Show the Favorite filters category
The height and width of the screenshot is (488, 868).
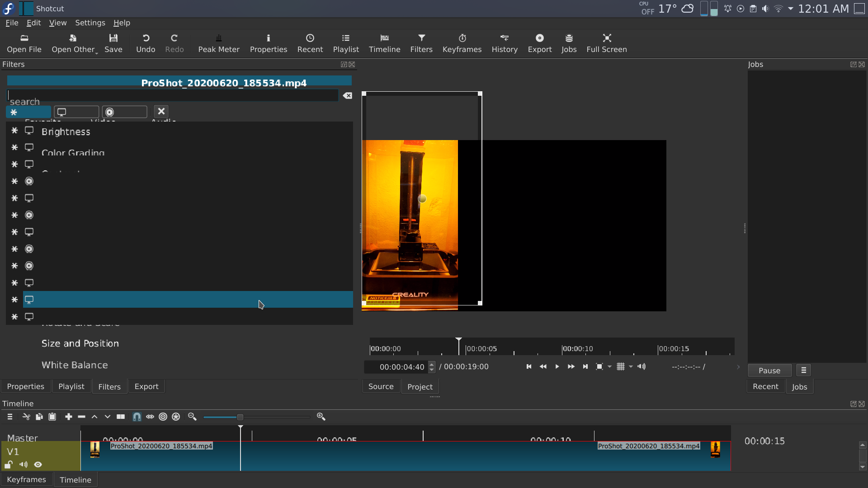pyautogui.click(x=28, y=112)
